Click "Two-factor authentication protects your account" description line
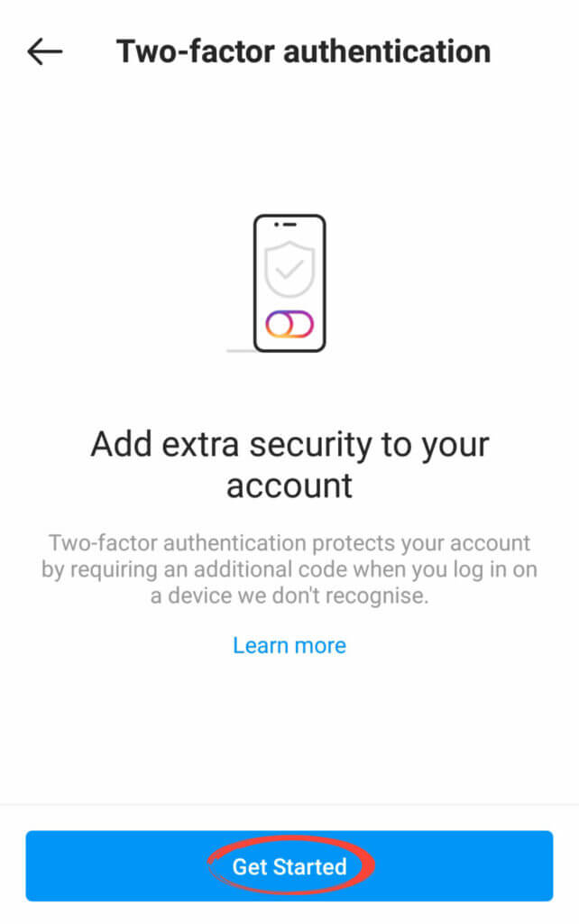Viewport: 579px width, 924px height. click(x=289, y=542)
